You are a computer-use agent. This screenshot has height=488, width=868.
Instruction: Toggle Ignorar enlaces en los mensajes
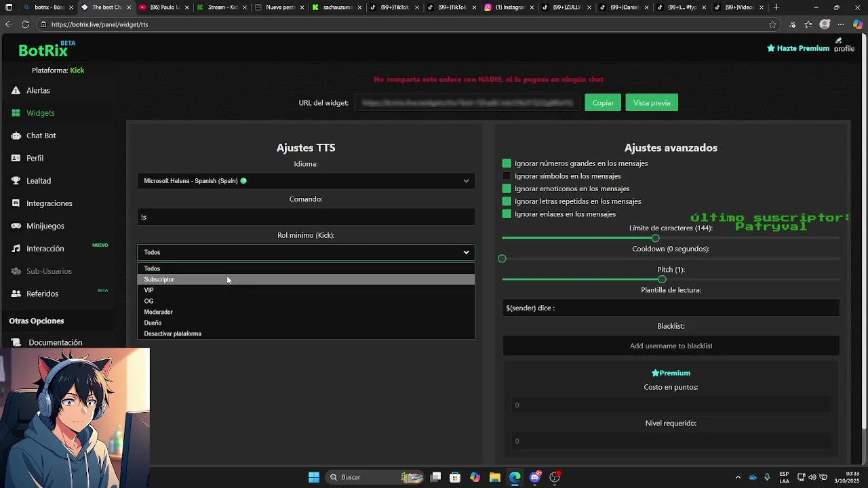coord(507,214)
